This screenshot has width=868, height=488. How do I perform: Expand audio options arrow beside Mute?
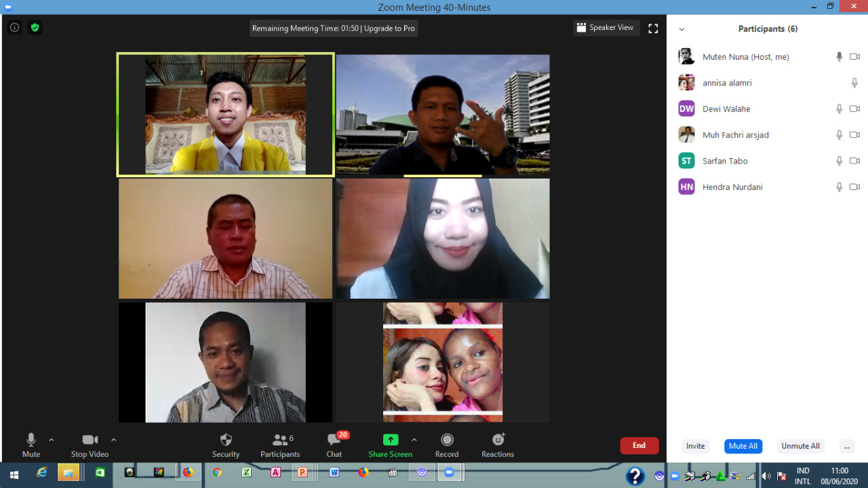tap(52, 440)
